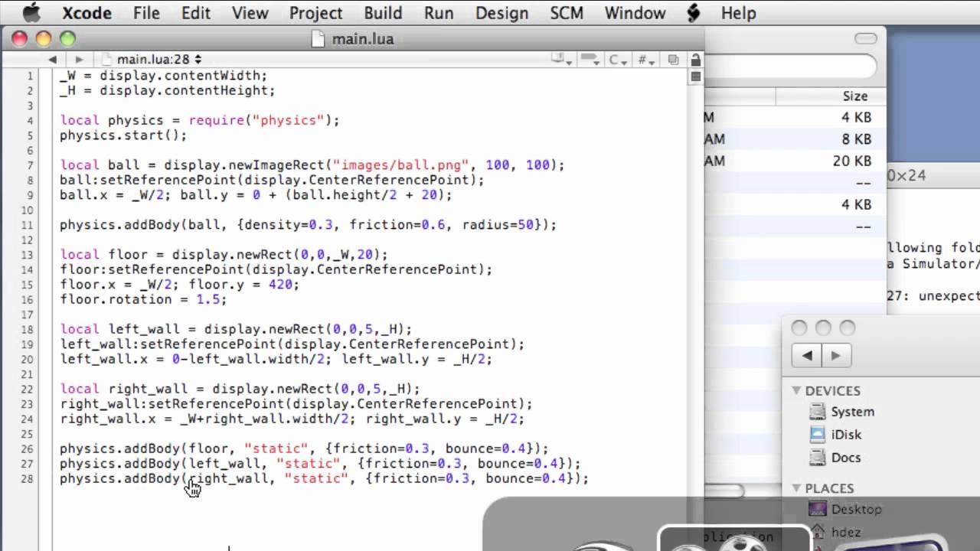
Task: Click line number 28 in the gutter
Action: tap(28, 479)
